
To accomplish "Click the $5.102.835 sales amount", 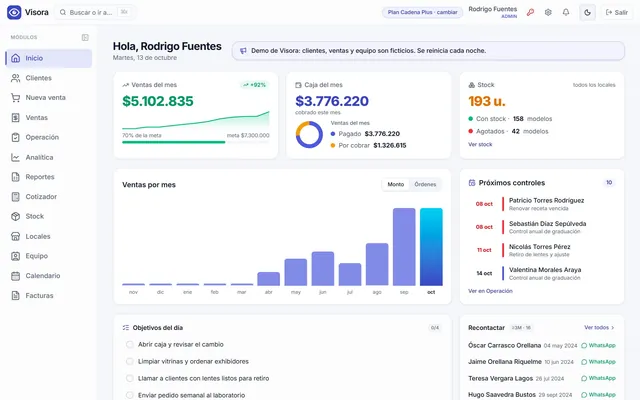I will coord(158,101).
